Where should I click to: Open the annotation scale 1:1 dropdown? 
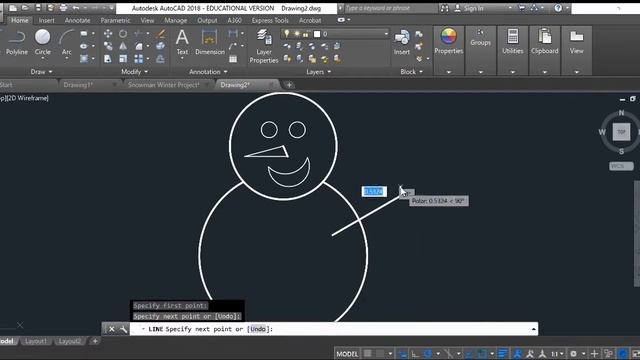pyautogui.click(x=558, y=353)
